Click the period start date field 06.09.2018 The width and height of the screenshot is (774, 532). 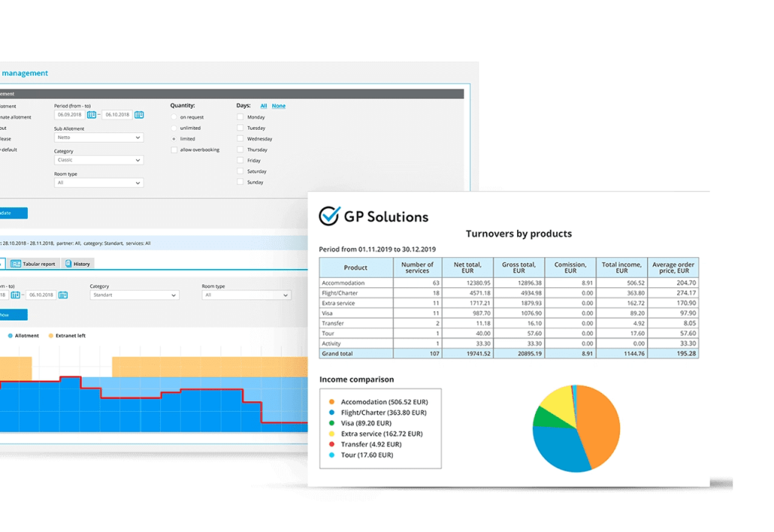[70, 115]
